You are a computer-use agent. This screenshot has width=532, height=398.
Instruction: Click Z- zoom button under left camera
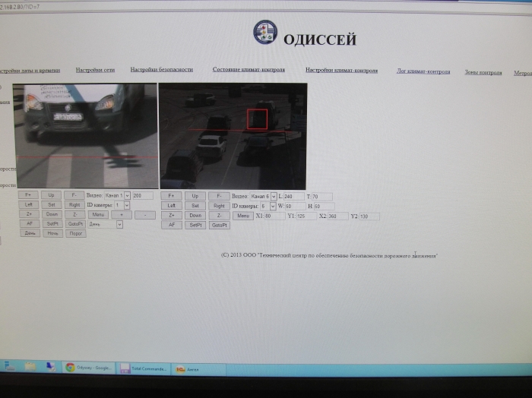point(75,214)
